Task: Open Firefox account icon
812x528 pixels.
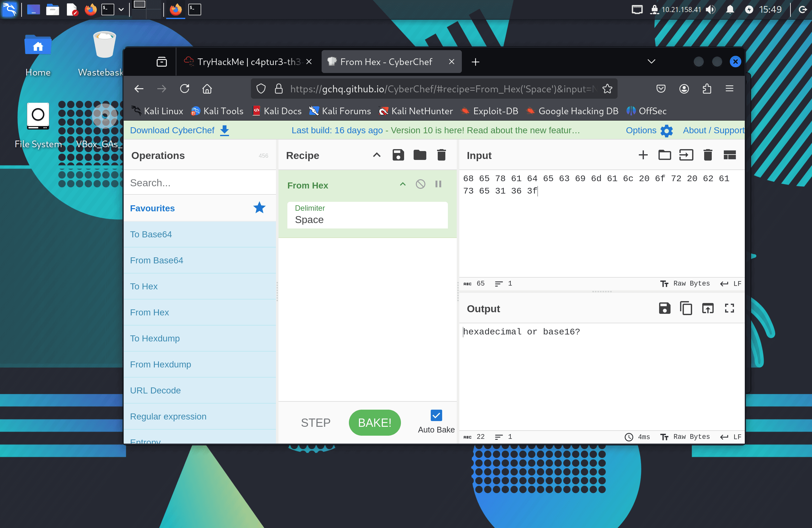Action: [684, 89]
